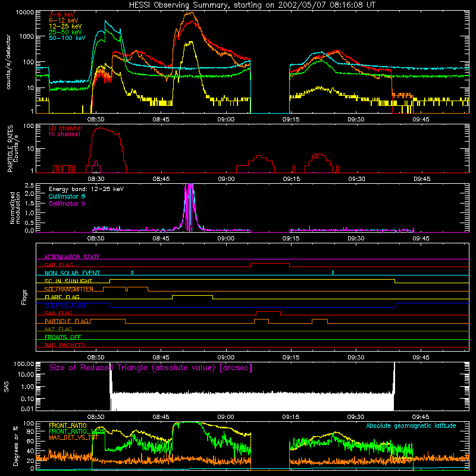Click the 10000 tick label on the count-rate axis
476x476 pixels.
[25, 12]
